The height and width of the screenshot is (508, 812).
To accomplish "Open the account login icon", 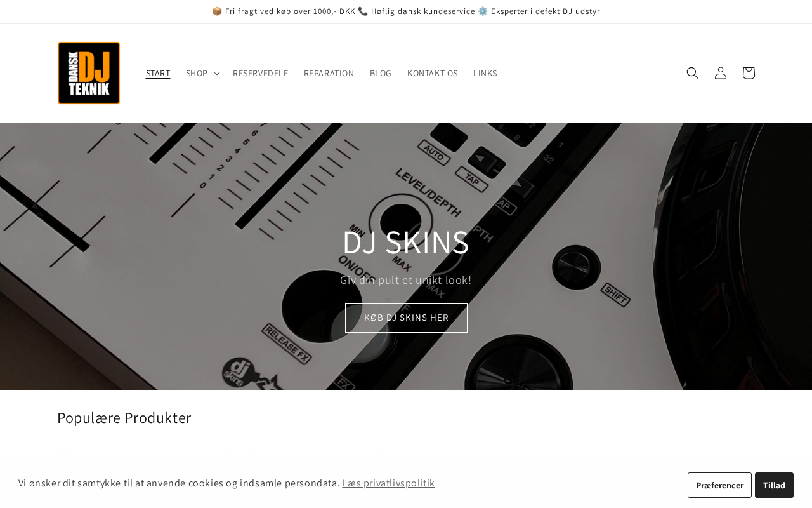I will [x=721, y=73].
